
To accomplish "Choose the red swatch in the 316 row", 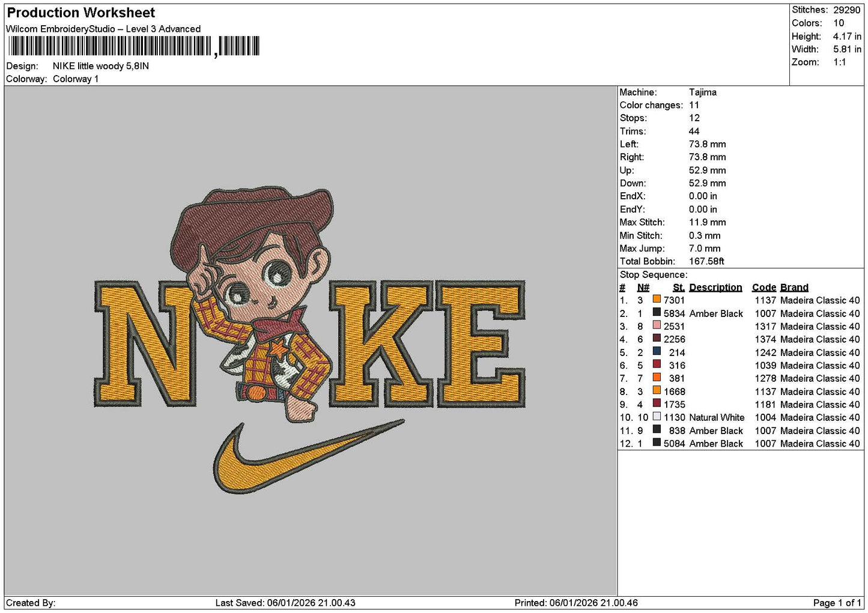I will tap(657, 365).
